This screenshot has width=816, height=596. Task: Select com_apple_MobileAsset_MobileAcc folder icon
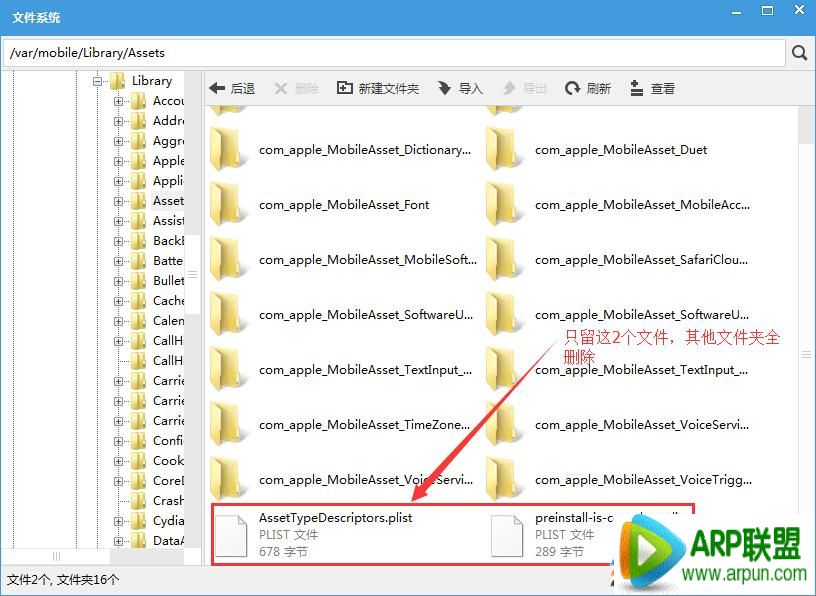coord(503,205)
